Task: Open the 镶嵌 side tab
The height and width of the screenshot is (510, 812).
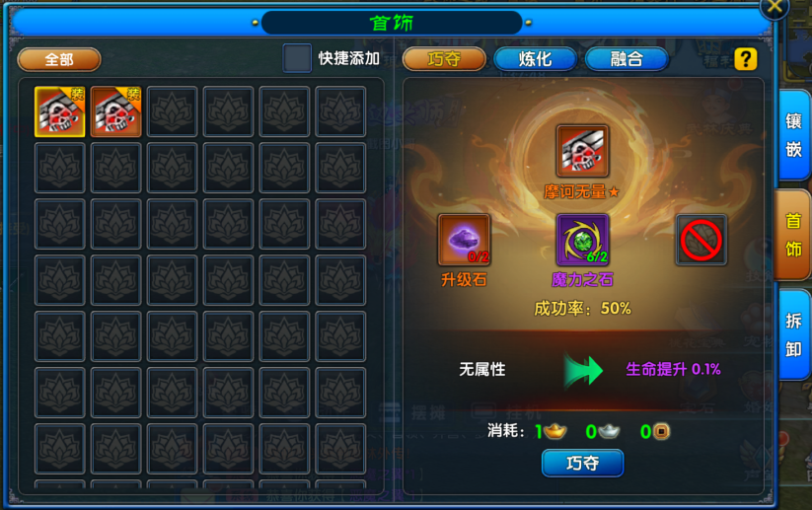Action: click(x=794, y=135)
